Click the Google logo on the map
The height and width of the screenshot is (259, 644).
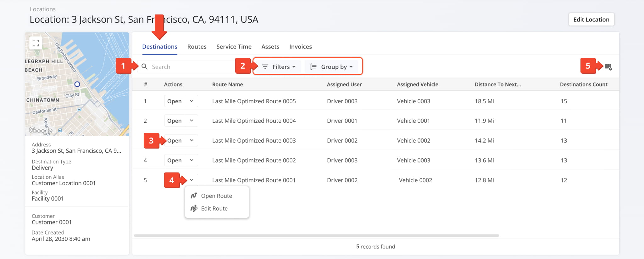click(x=41, y=130)
